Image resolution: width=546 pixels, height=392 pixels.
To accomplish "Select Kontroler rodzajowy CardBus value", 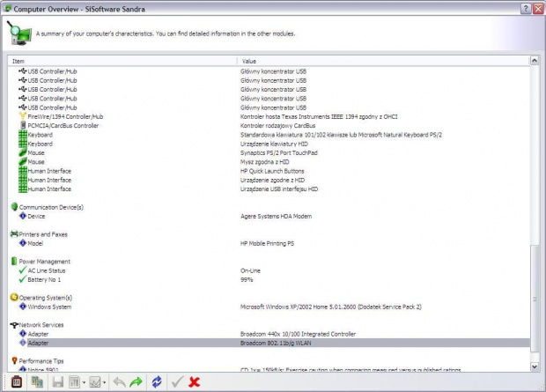I will click(x=278, y=125).
